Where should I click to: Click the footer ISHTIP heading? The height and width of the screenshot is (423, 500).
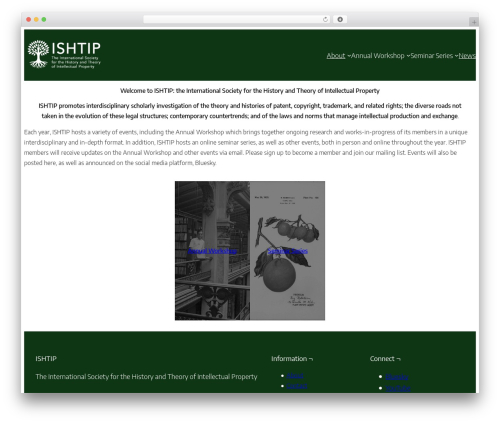(x=46, y=359)
